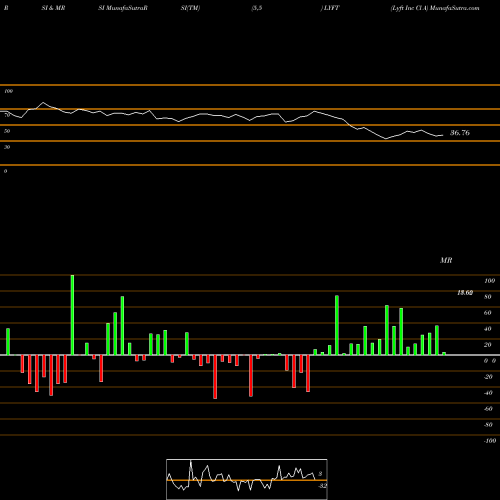This screenshot has width=500, height=500.
Task: Click the MunafaSutra.com header text
Action: coord(455,8)
